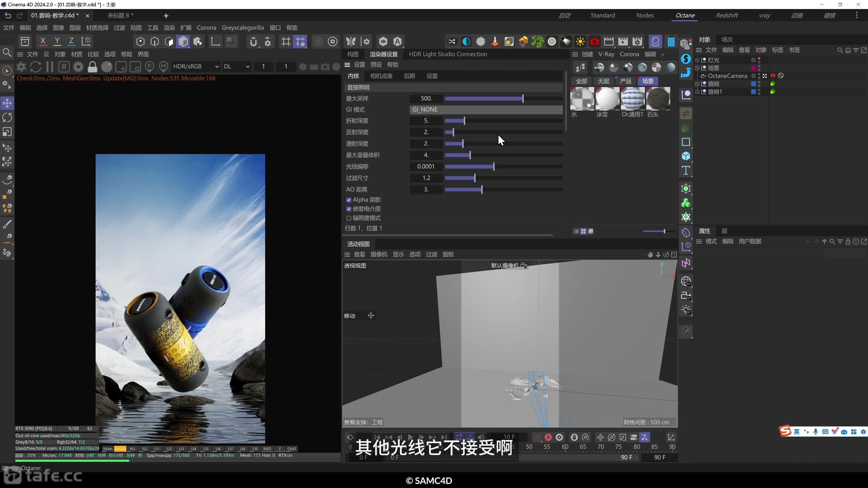
Task: Select 全部 material filter button
Action: (581, 81)
